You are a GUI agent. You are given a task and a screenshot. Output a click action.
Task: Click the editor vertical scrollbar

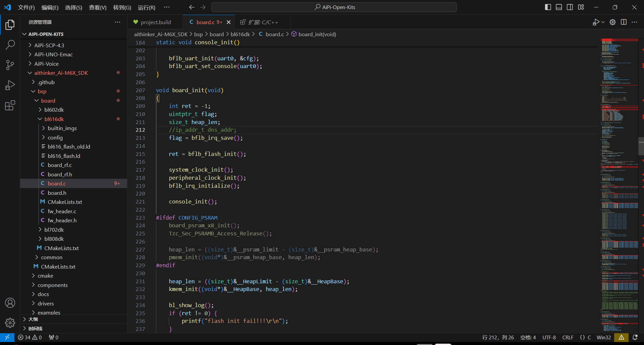coord(641,147)
